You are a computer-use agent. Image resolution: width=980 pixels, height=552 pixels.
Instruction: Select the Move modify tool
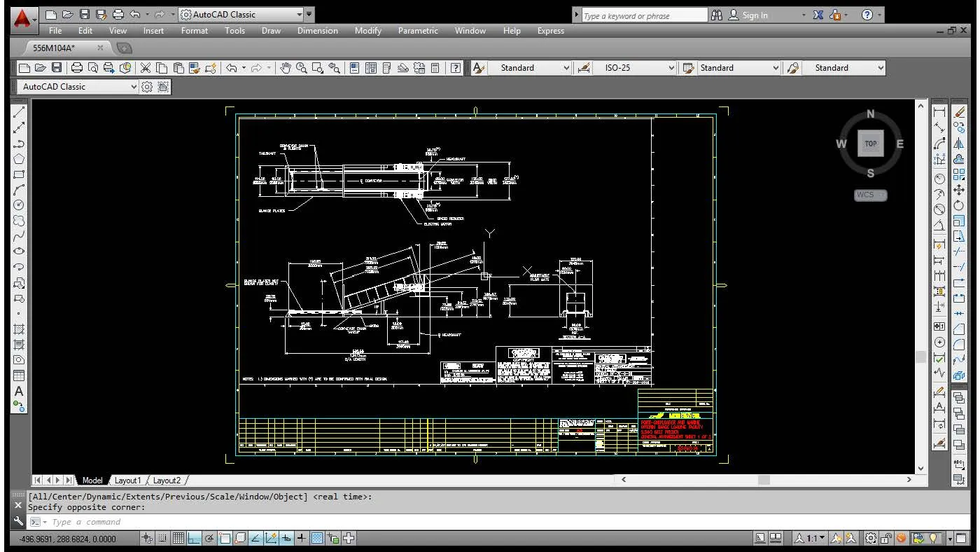coord(959,189)
